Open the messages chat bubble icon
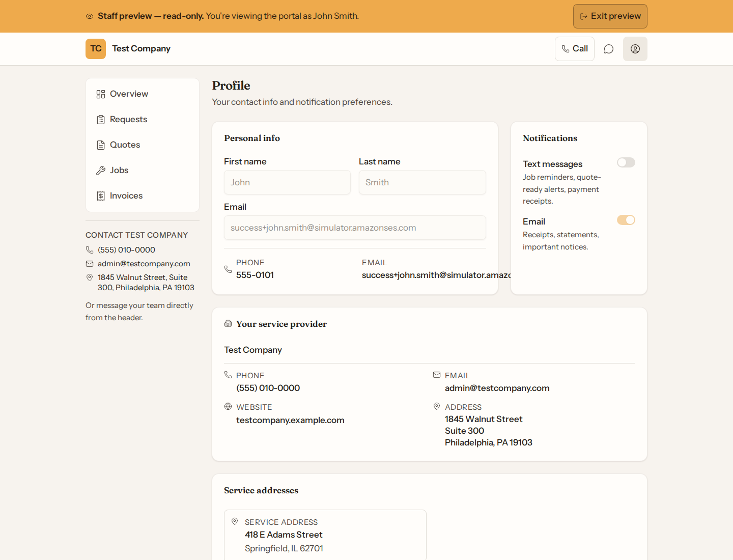733x560 pixels. (609, 49)
